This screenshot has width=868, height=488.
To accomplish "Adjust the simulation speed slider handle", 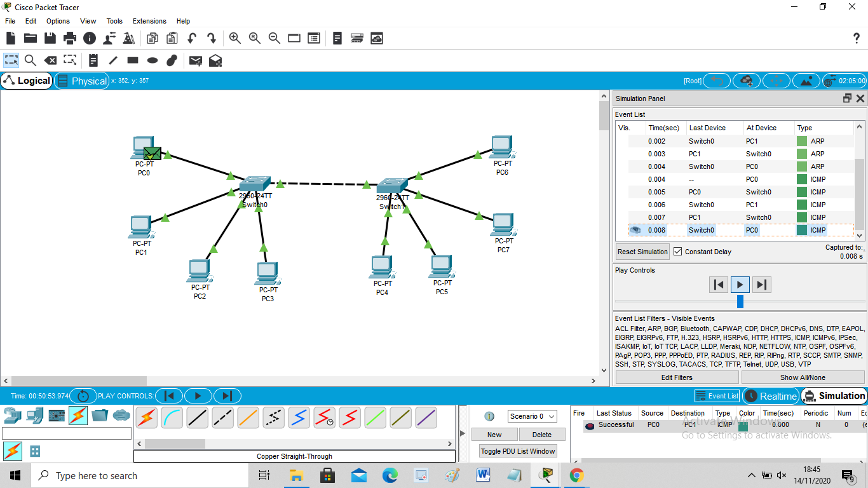I will (x=740, y=301).
